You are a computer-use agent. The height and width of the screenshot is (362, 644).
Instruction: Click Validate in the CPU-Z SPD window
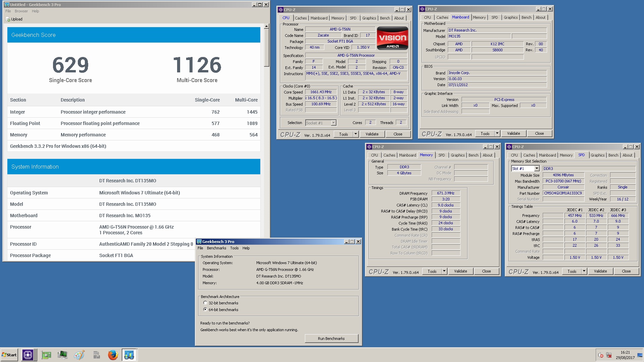tap(600, 271)
